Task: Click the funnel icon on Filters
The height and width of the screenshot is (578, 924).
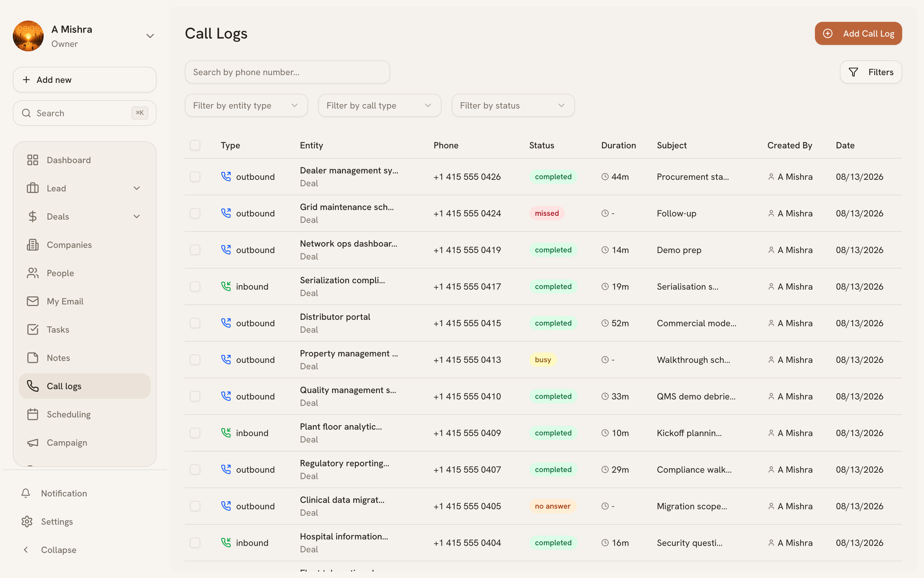Action: (853, 72)
